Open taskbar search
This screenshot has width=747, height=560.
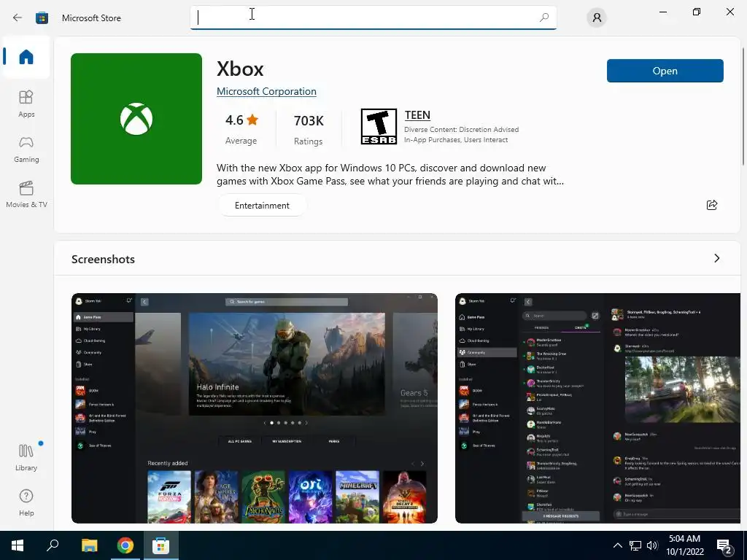[x=53, y=545]
